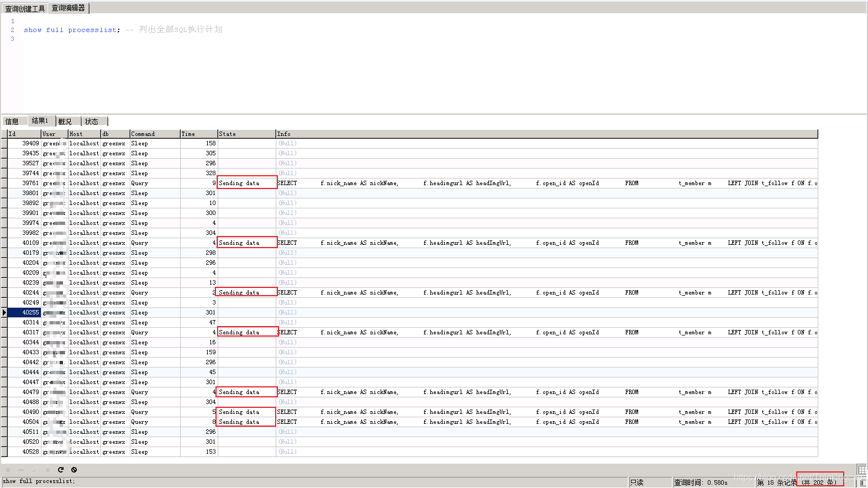Open the 查询创建工具 tab
The image size is (868, 488).
pyautogui.click(x=25, y=8)
